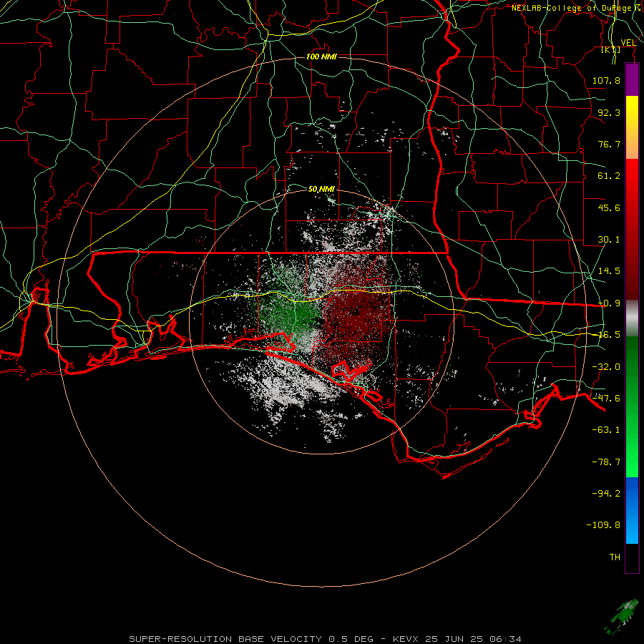The image size is (644, 644).
Task: Click the 100 NMI range ring label
Action: (321, 57)
